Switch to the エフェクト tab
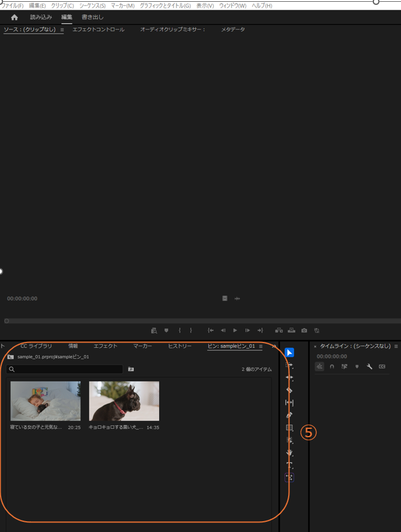The image size is (401, 532). (x=105, y=346)
